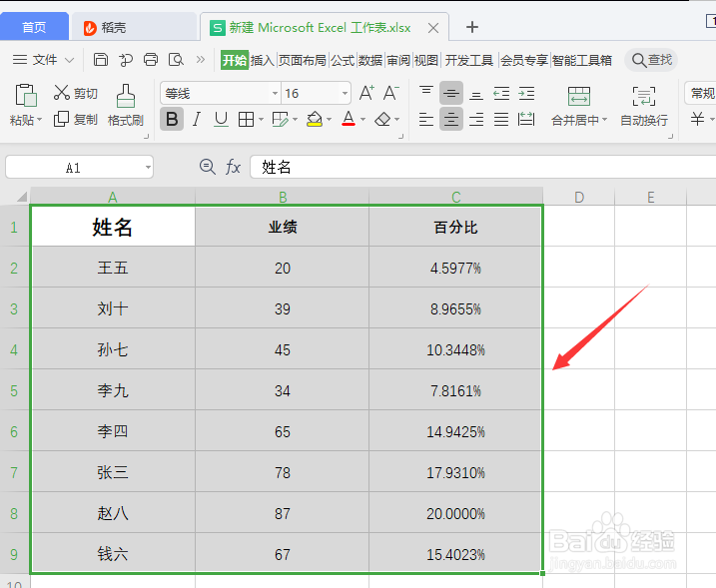Align text right
The height and width of the screenshot is (588, 716).
pyautogui.click(x=476, y=120)
